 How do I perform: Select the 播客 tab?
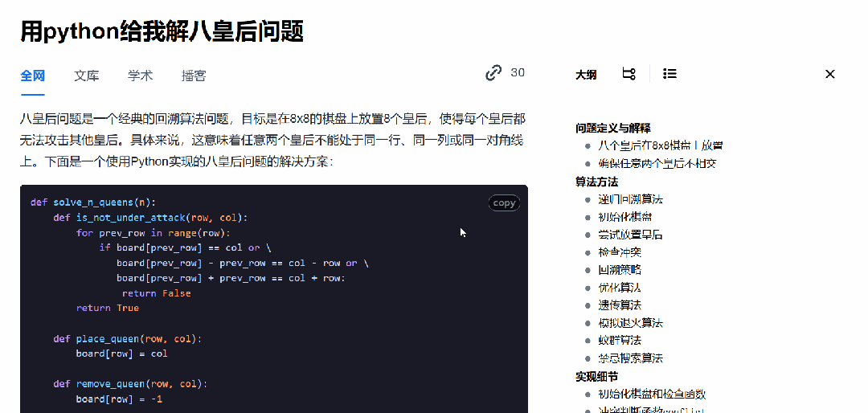tap(194, 76)
